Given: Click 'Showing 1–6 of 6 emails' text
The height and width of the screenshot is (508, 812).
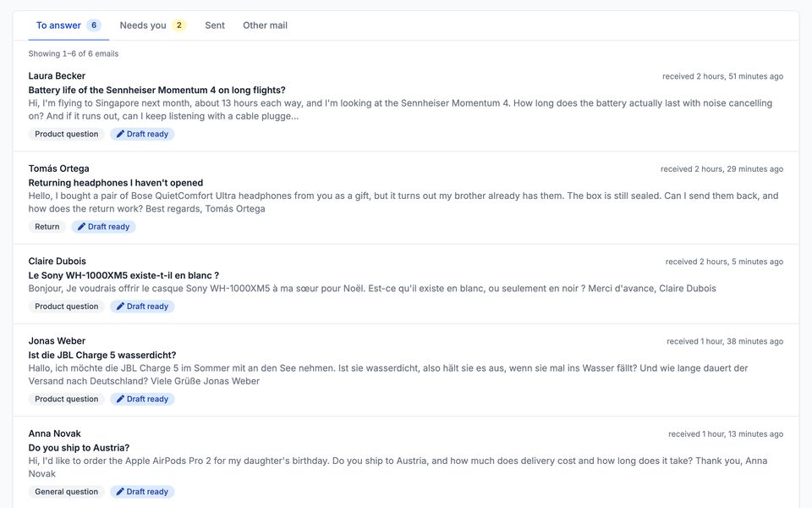Looking at the screenshot, I should pos(74,54).
